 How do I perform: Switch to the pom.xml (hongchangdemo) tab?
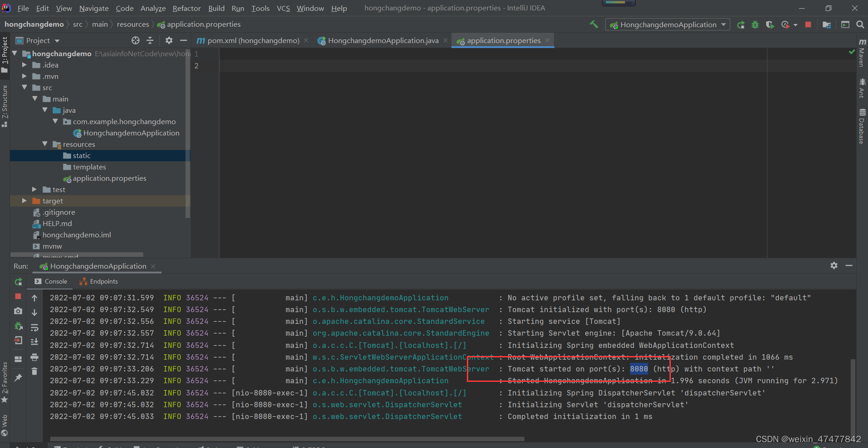click(x=253, y=41)
